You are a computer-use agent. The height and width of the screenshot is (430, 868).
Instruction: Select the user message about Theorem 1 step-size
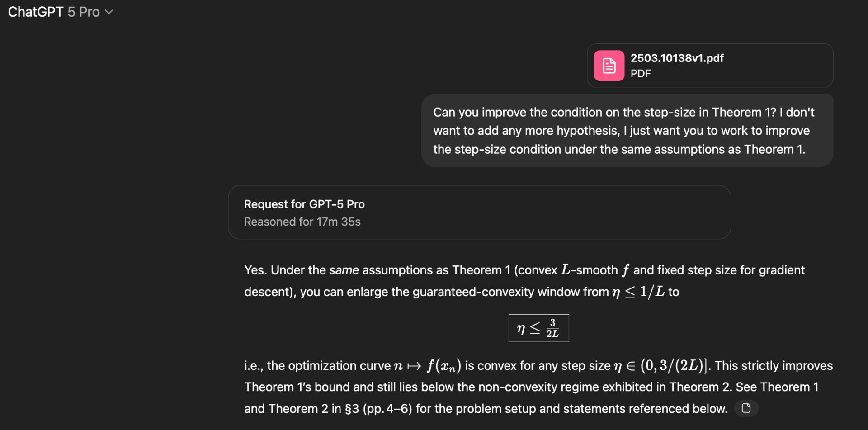point(627,131)
